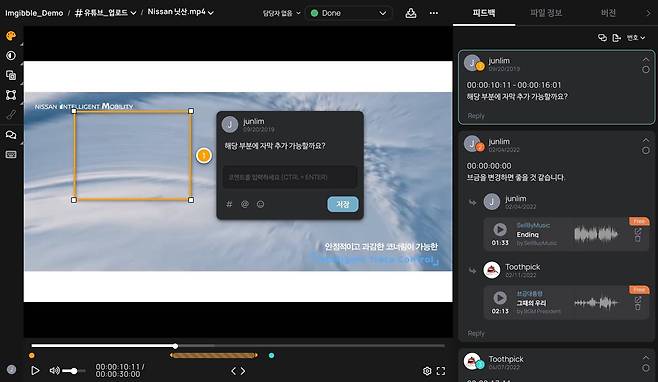Screen dimensions: 658x382
Task: Click bottom-right handle of annotation rectangle
Action: [x=191, y=200]
